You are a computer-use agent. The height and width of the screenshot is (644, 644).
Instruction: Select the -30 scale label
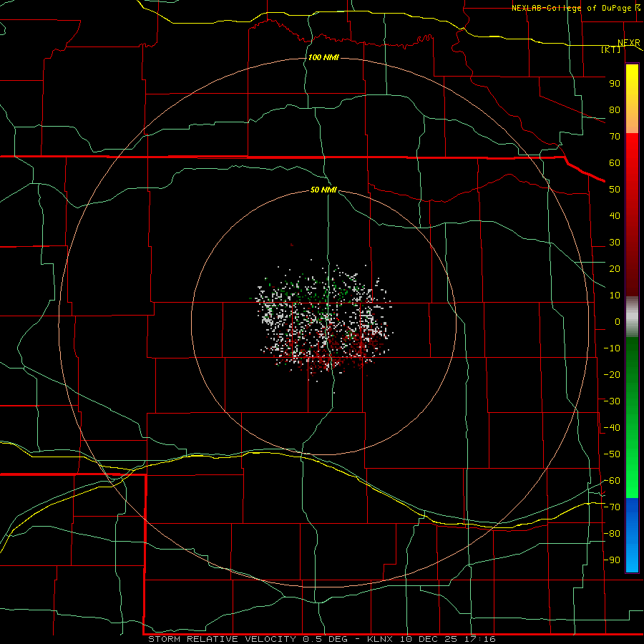(x=612, y=401)
